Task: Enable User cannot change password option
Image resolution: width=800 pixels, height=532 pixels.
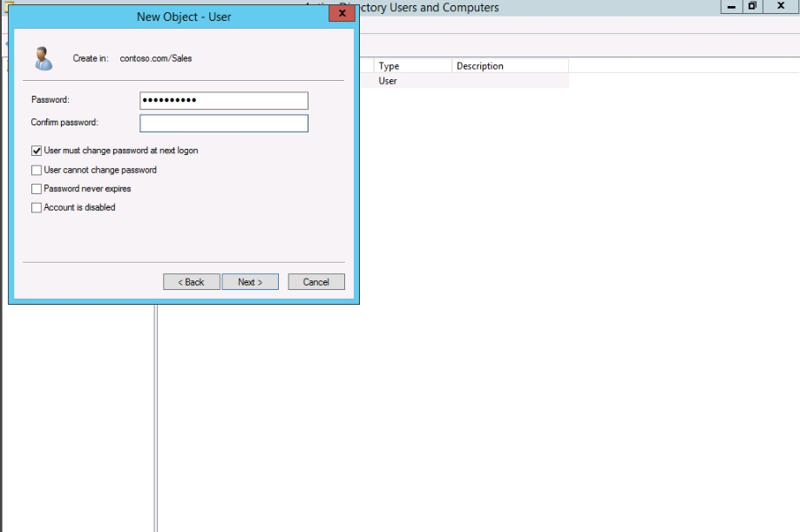Action: tap(37, 170)
